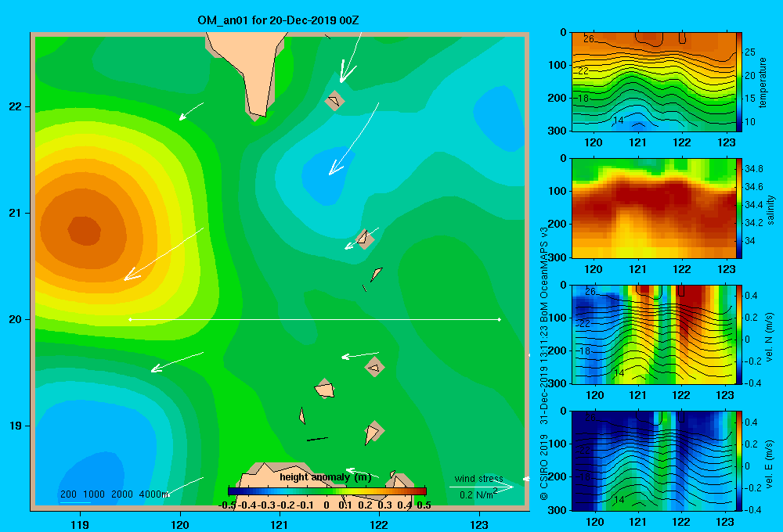The width and height of the screenshot is (783, 532).
Task: Click the blue low patch near 123E 22N
Action: click(x=500, y=118)
